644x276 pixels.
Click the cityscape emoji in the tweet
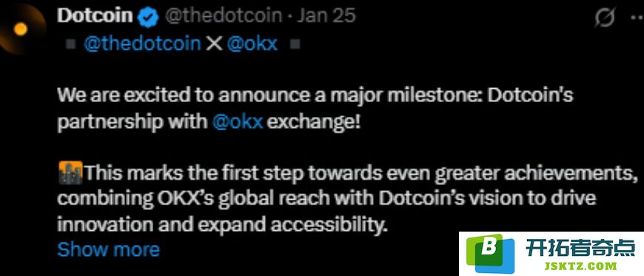70,172
